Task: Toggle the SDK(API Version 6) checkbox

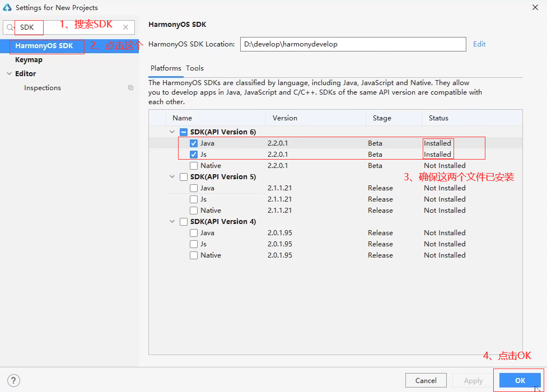Action: pyautogui.click(x=184, y=132)
